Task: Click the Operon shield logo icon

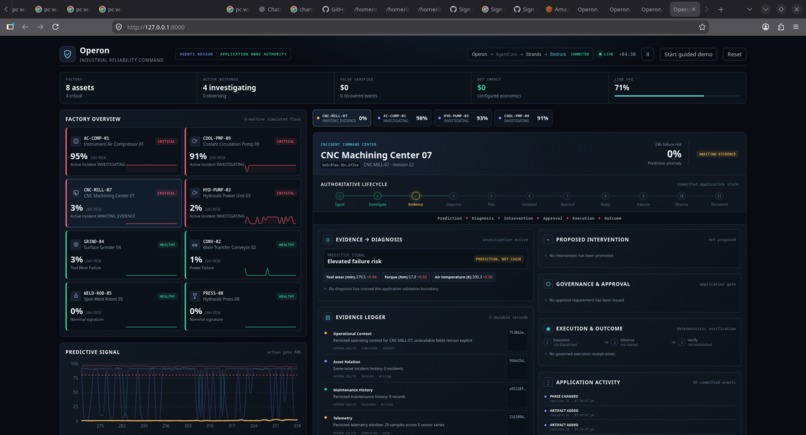Action: point(67,54)
